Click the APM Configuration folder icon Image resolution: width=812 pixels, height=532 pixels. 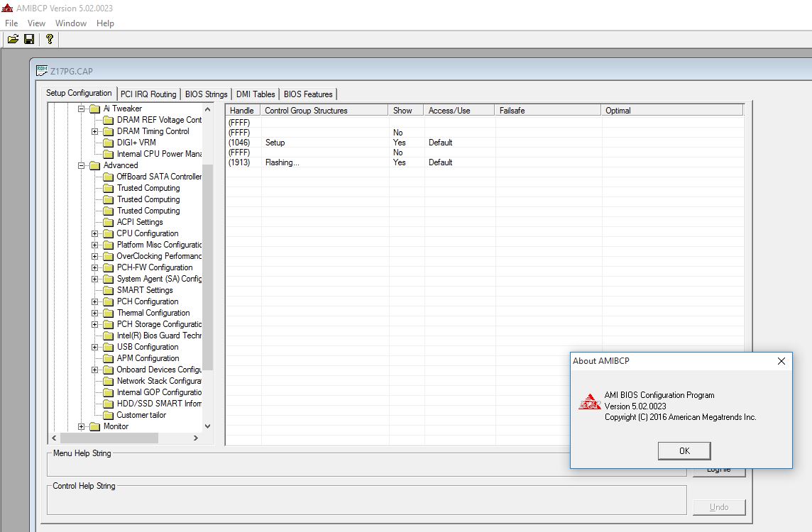pos(108,359)
